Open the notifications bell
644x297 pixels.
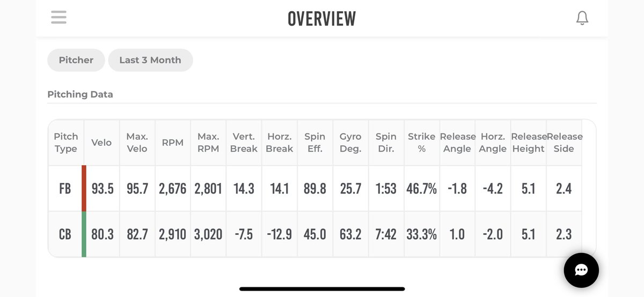click(x=582, y=18)
